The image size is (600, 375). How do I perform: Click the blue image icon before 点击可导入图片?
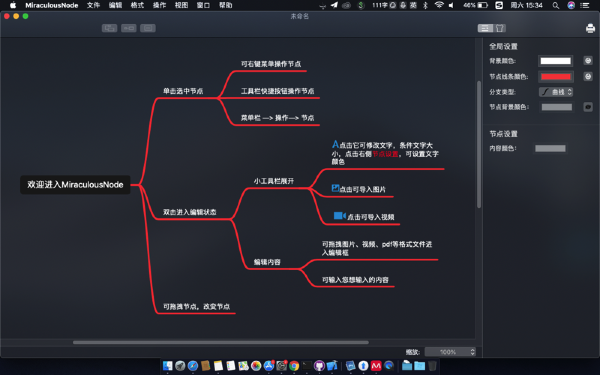pos(335,188)
